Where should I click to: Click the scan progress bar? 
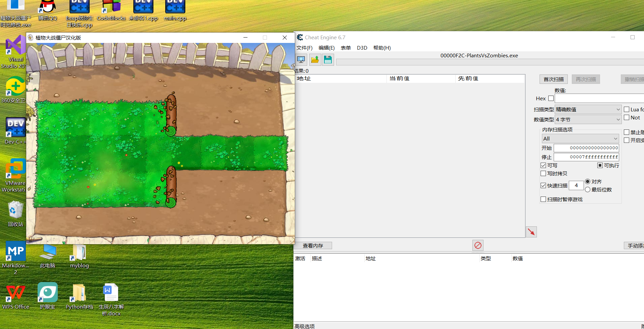490,62
